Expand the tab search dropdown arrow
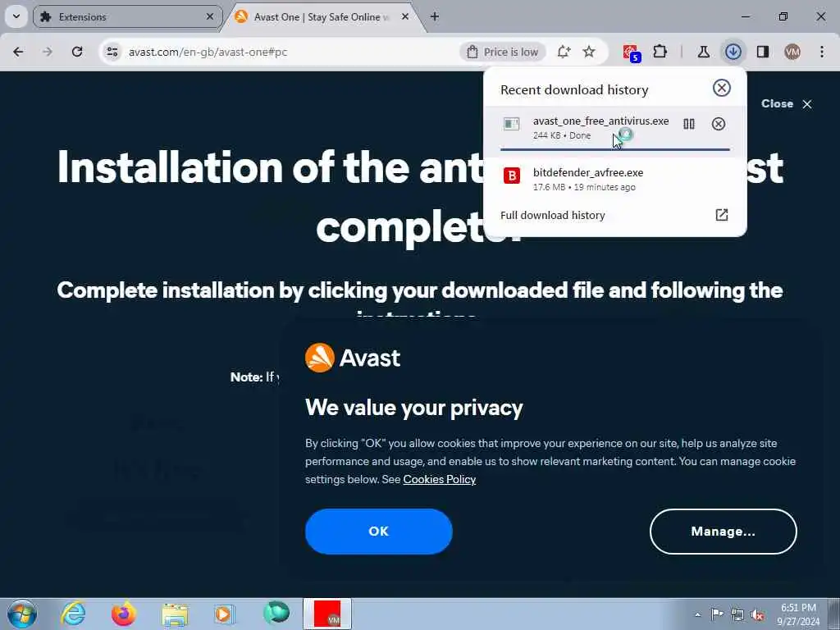The height and width of the screenshot is (630, 840). coord(16,16)
